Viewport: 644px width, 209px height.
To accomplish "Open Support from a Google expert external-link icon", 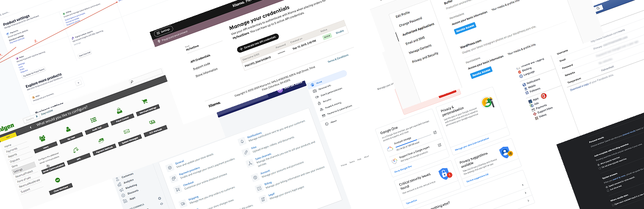I will [x=440, y=145].
